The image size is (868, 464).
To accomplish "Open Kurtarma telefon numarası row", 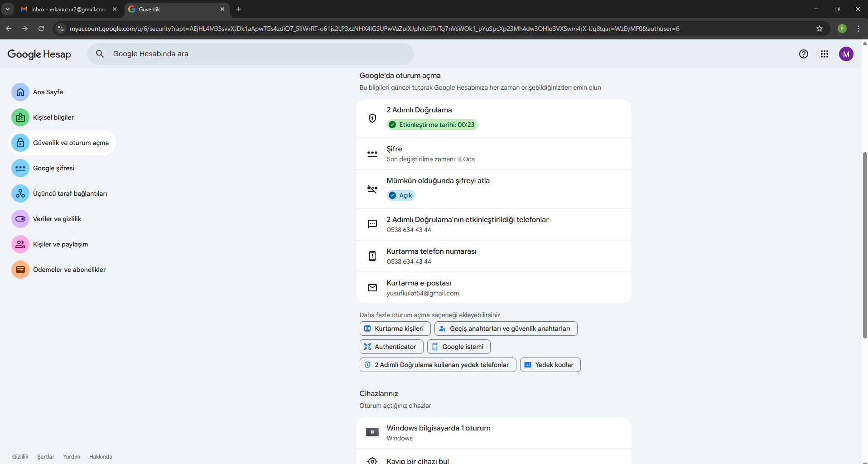I will pyautogui.click(x=494, y=256).
